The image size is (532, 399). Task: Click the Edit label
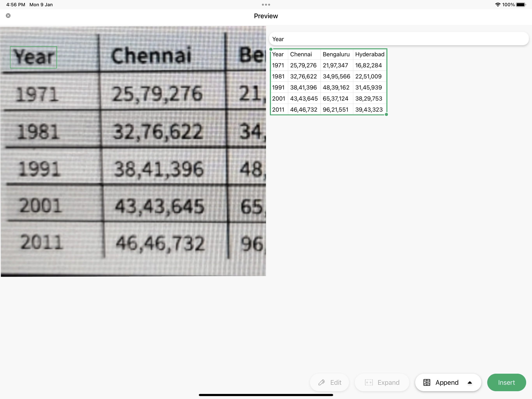pyautogui.click(x=336, y=382)
